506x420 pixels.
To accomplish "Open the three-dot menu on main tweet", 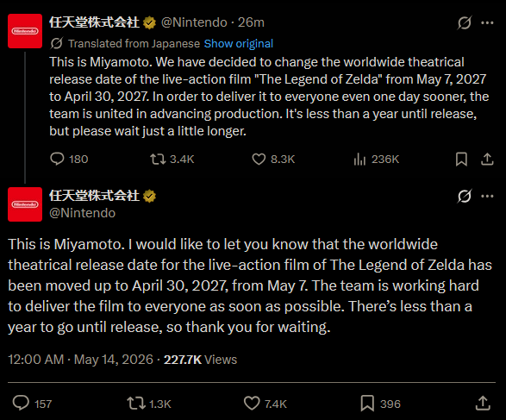I will 487,196.
